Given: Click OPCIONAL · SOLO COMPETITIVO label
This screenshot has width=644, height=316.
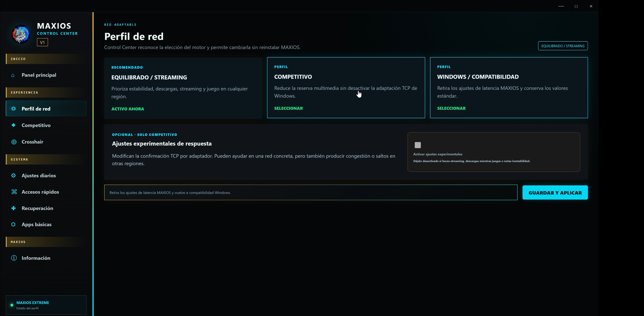Looking at the screenshot, I should point(144,135).
